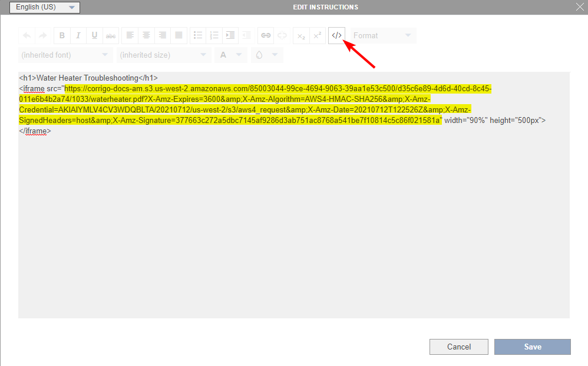Image resolution: width=588 pixels, height=366 pixels.
Task: Increase indent of the paragraph
Action: (230, 35)
